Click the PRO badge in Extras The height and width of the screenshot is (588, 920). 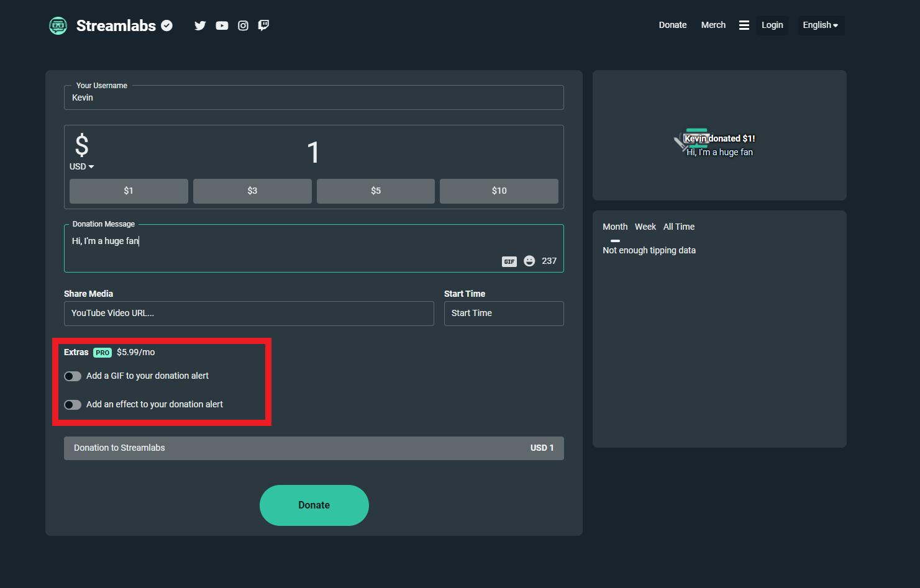[x=102, y=353]
